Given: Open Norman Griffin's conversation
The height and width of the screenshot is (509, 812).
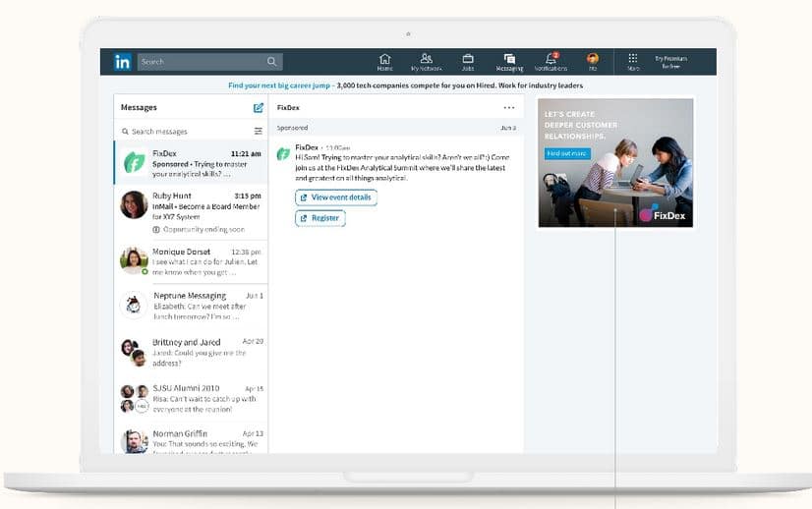Looking at the screenshot, I should [x=191, y=440].
